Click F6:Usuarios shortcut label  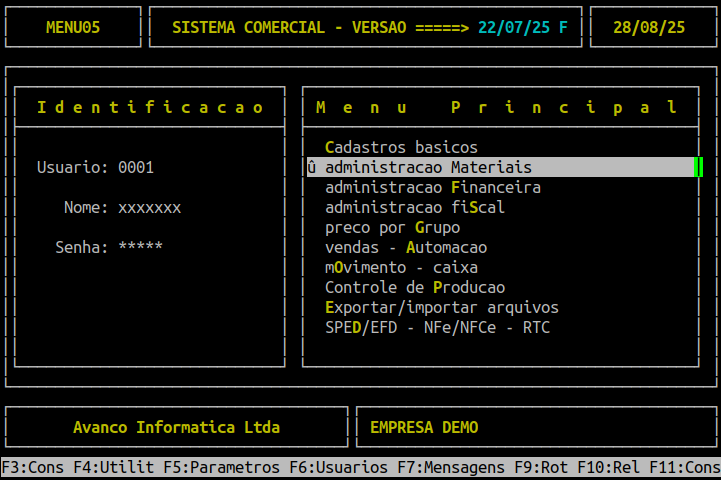click(x=338, y=467)
